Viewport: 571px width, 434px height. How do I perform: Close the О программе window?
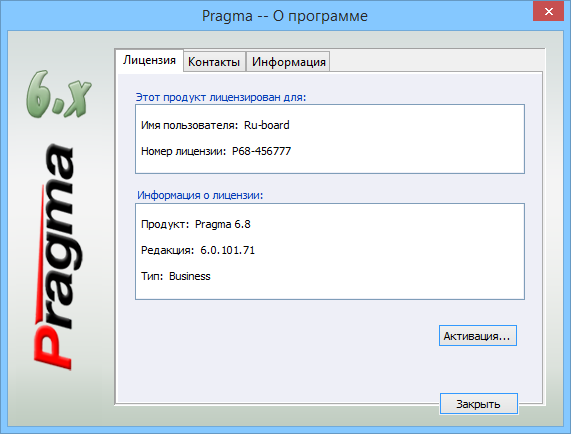548,11
